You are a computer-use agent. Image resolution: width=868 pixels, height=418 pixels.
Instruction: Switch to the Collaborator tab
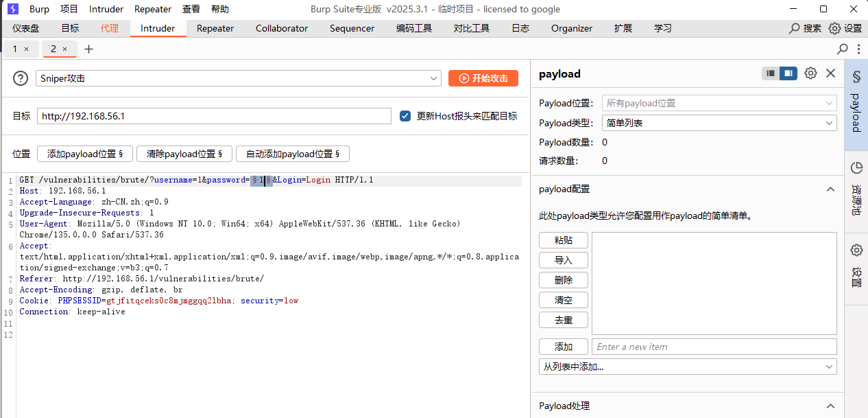point(282,28)
